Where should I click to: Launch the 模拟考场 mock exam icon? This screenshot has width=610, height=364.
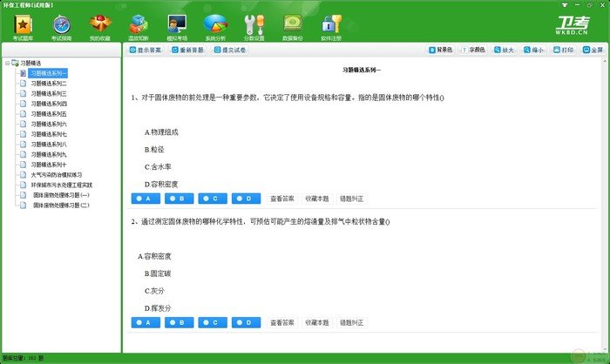pyautogui.click(x=177, y=27)
